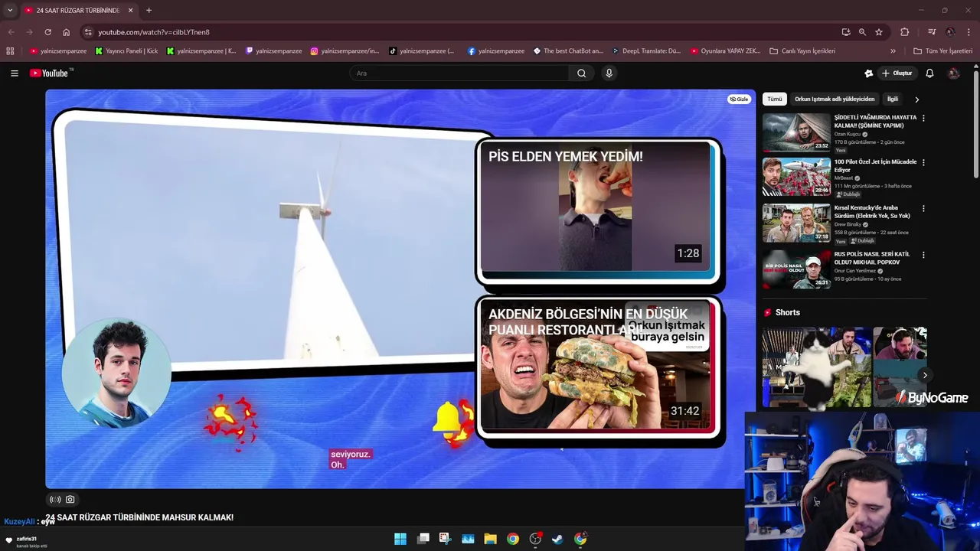Click the address bar URL
This screenshot has width=980, height=551.
pyautogui.click(x=154, y=32)
